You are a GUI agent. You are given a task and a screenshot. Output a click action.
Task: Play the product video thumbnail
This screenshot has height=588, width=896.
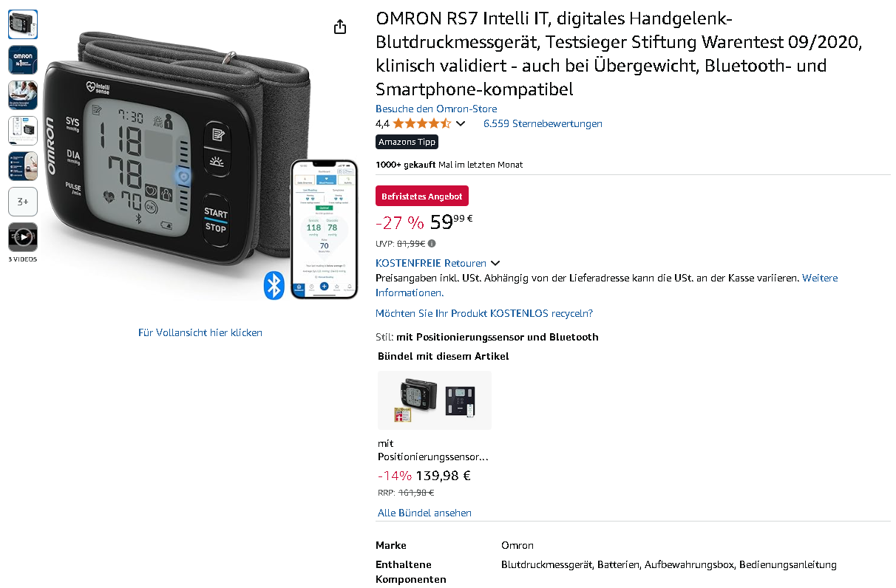(23, 237)
